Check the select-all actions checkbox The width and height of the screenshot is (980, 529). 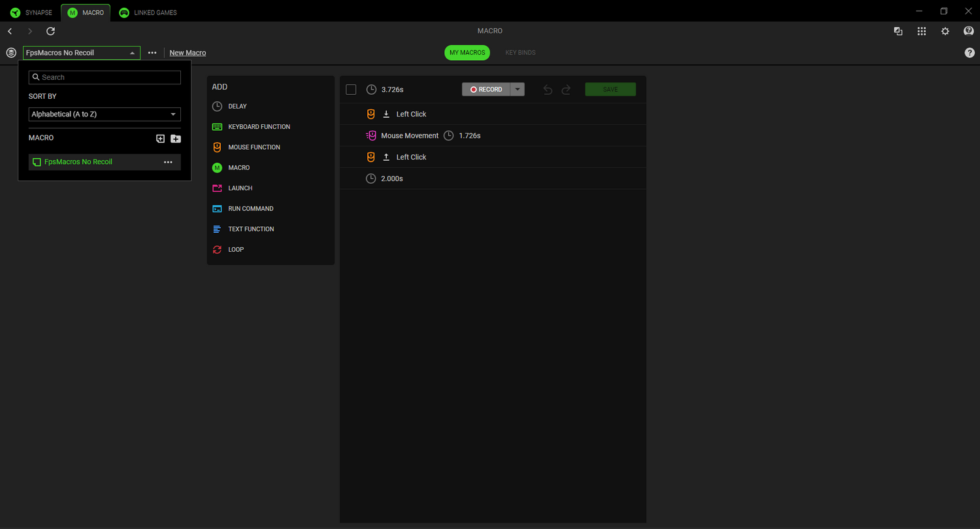(351, 90)
